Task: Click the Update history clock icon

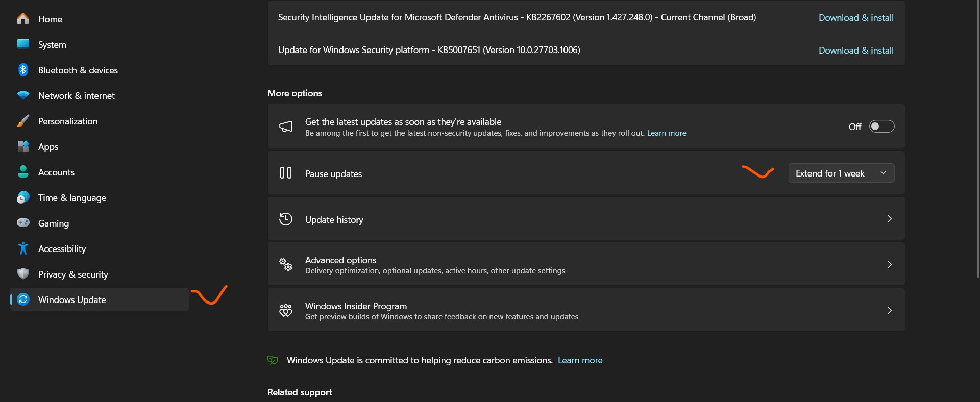Action: pyautogui.click(x=286, y=219)
